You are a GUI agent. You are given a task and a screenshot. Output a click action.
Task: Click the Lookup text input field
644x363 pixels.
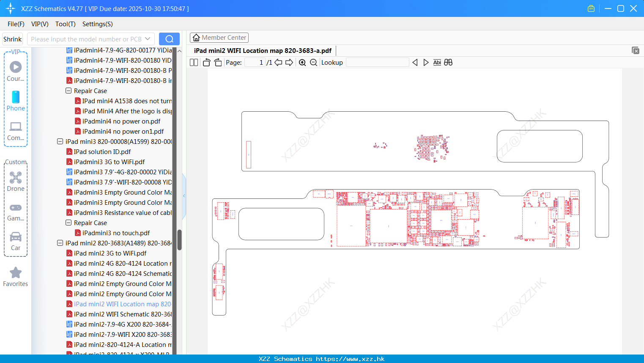pyautogui.click(x=377, y=63)
